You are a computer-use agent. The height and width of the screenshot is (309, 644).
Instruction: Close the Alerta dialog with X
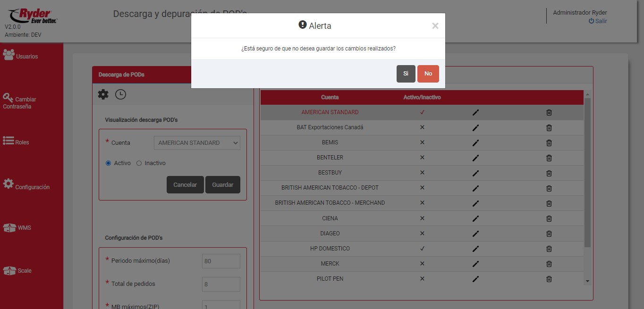coord(435,26)
